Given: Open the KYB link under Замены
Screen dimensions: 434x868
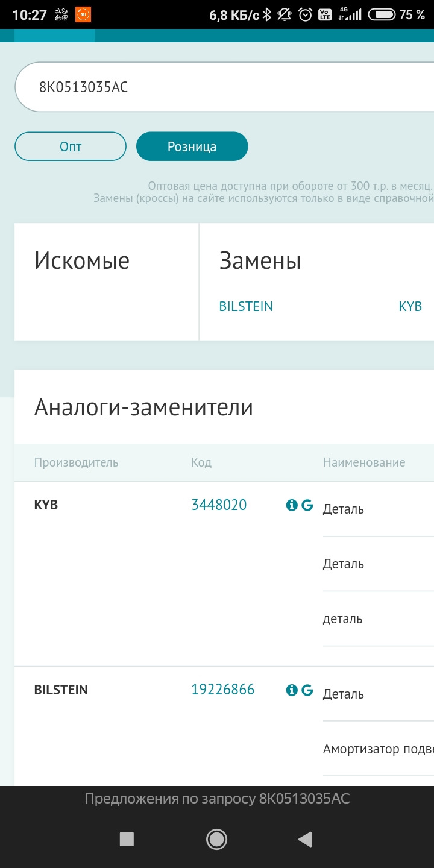Looking at the screenshot, I should pyautogui.click(x=410, y=307).
